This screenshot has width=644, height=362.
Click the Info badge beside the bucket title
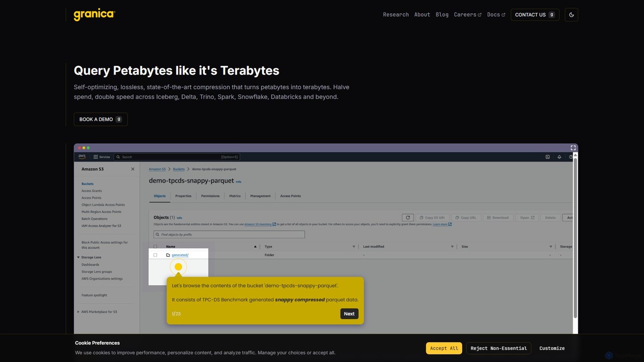238,182
